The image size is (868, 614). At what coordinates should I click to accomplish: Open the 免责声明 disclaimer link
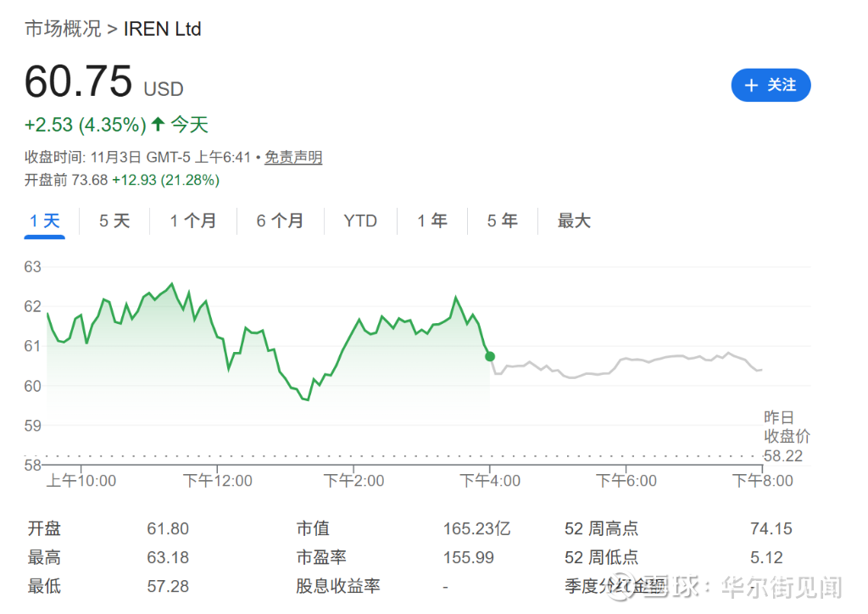tap(293, 157)
